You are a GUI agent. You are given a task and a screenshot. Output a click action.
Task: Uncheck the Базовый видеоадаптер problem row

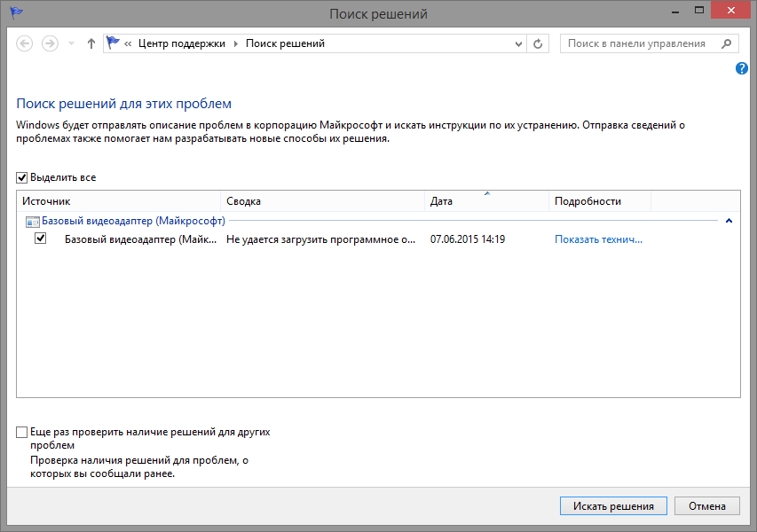(41, 239)
